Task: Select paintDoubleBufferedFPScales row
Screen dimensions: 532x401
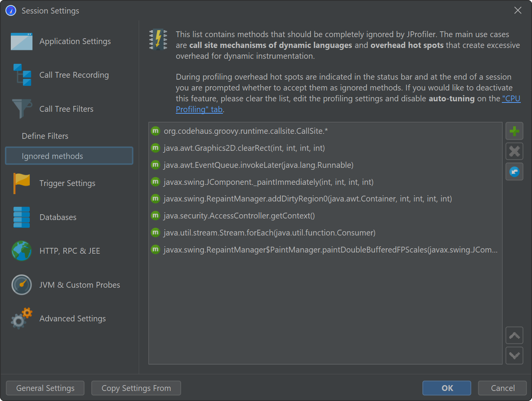Action: click(325, 249)
